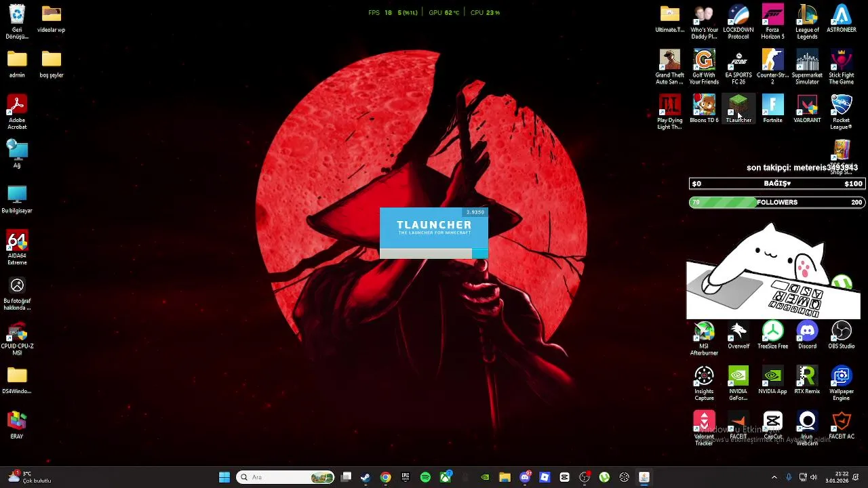The width and height of the screenshot is (868, 488).
Task: Select the DS4Windows folder
Action: click(17, 380)
